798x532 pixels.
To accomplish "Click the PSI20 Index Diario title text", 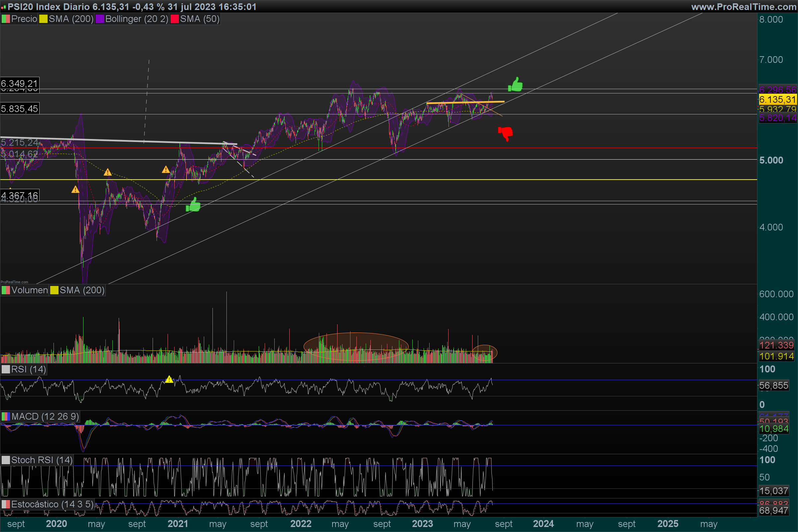I will click(x=49, y=7).
